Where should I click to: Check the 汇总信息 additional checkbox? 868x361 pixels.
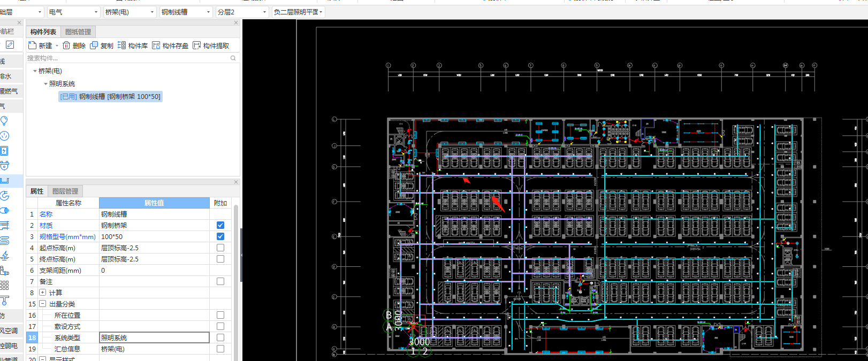tap(220, 349)
